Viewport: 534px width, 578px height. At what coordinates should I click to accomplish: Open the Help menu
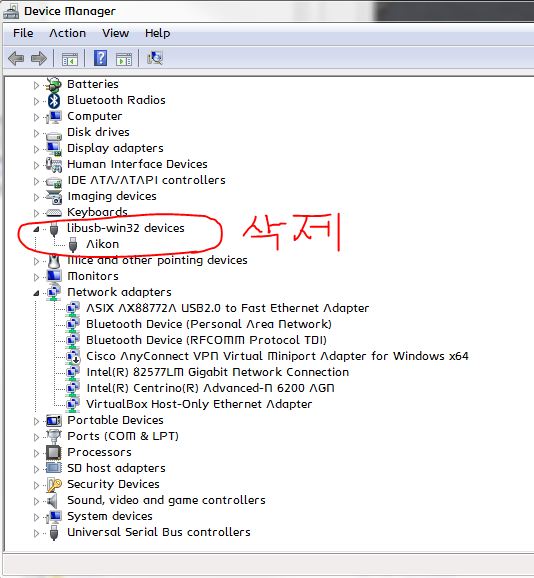(x=157, y=33)
